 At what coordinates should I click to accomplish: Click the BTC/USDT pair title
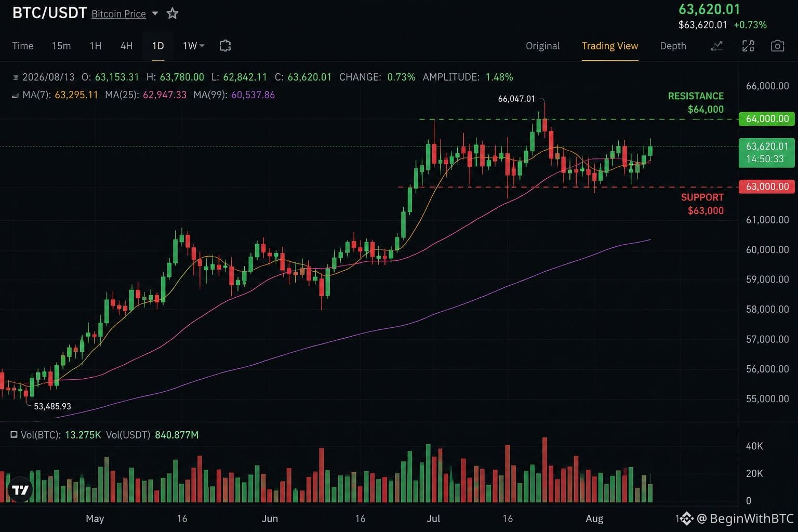click(x=49, y=13)
